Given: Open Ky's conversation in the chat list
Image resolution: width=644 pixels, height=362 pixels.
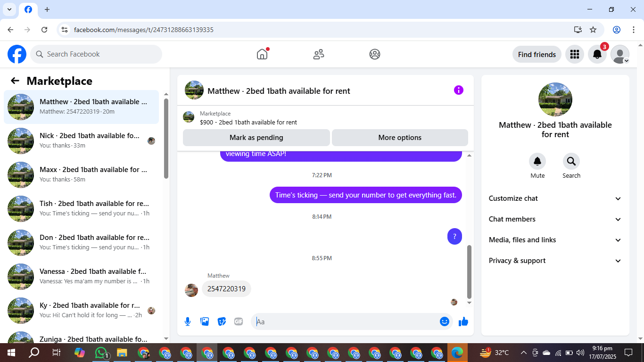Looking at the screenshot, I should point(81,311).
